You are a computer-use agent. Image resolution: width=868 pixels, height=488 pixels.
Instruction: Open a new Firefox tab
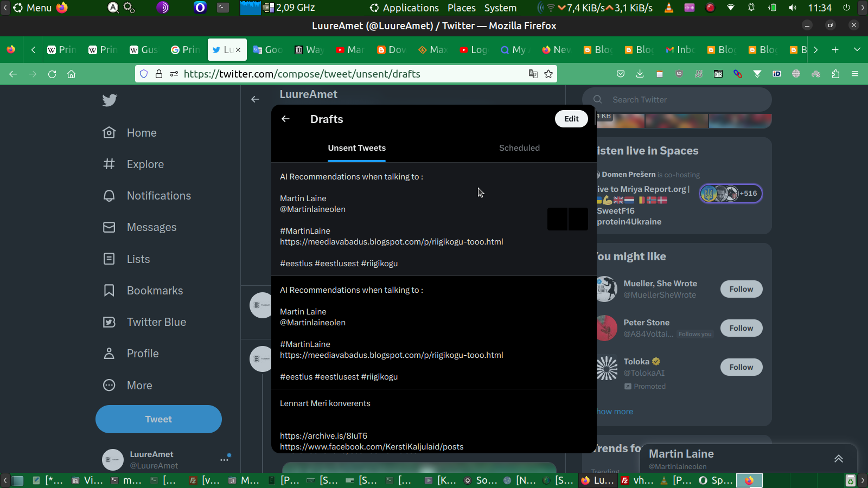pos(835,50)
